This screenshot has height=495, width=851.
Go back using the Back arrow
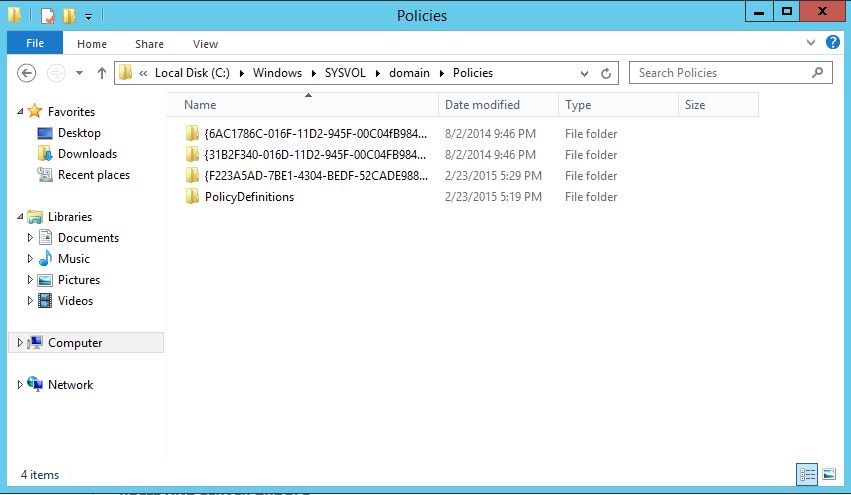[26, 73]
